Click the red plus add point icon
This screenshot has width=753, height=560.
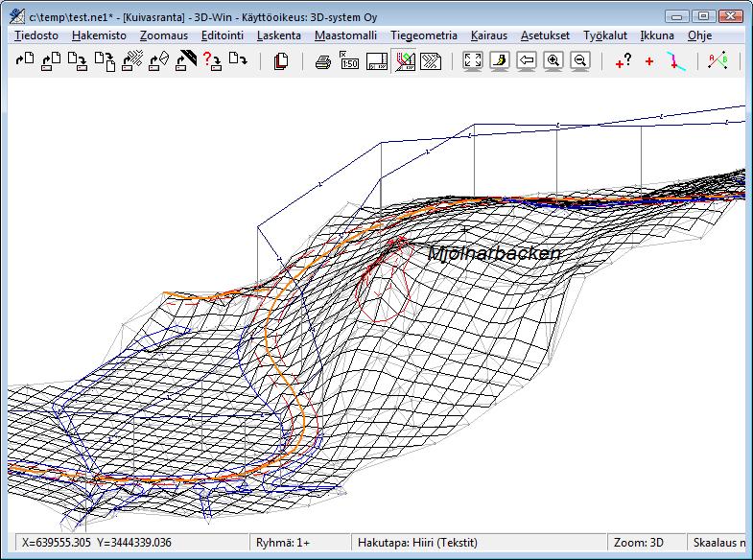pos(649,61)
